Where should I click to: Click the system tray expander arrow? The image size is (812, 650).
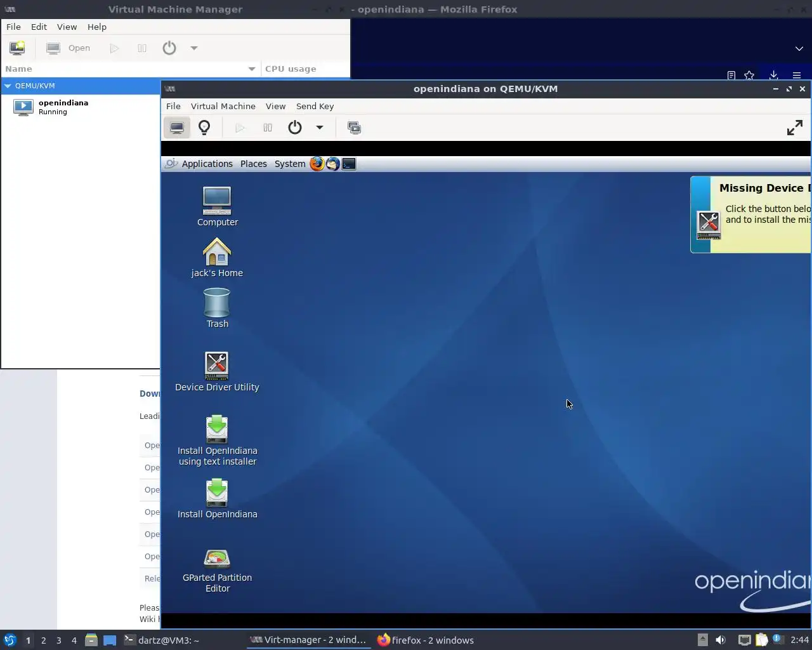click(702, 640)
